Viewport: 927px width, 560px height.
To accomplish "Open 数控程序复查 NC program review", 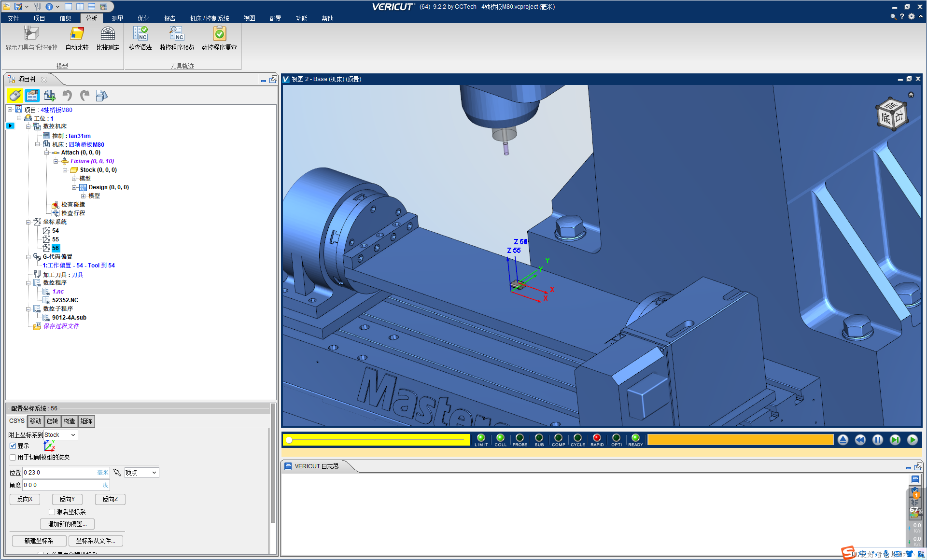I will tap(219, 38).
